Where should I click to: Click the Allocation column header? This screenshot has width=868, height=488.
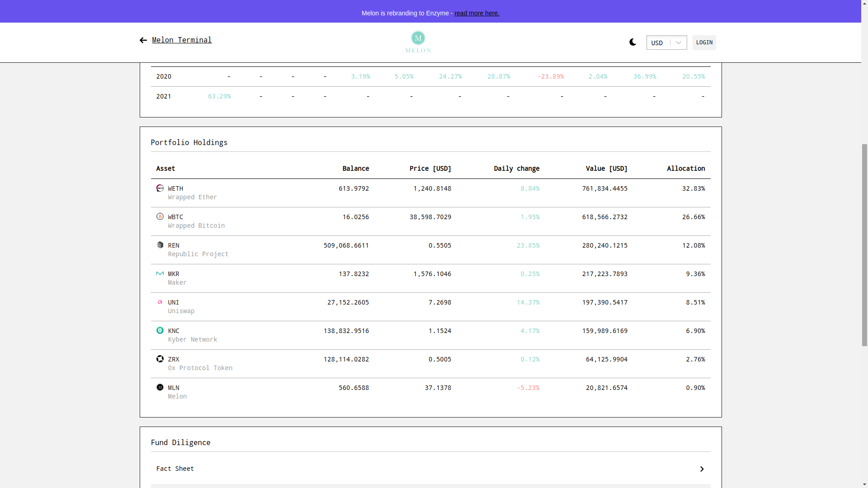click(685, 168)
